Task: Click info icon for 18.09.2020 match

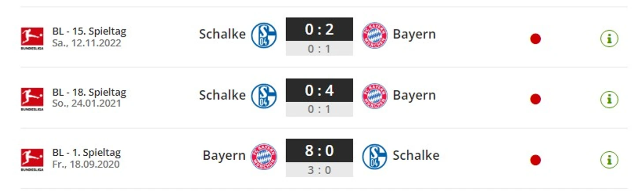Action: tap(609, 160)
